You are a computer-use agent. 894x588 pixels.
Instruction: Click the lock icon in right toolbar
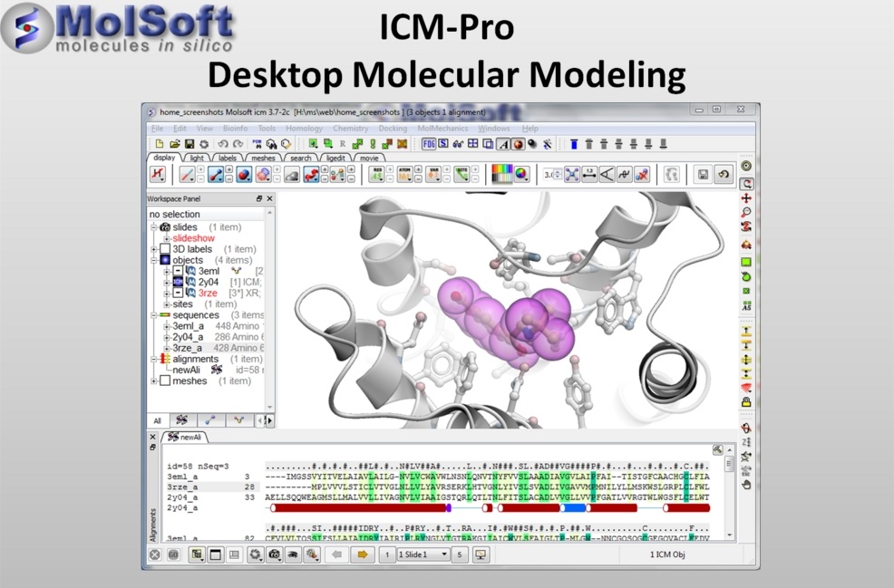[746, 402]
